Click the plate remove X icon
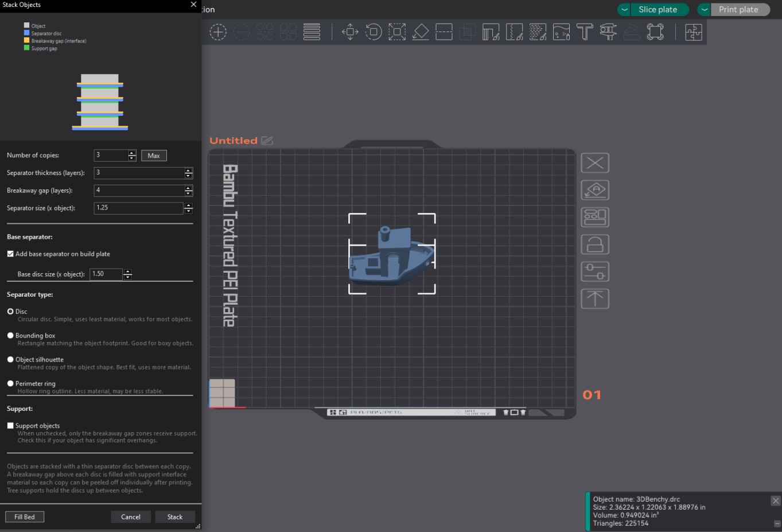The width and height of the screenshot is (782, 532). (x=595, y=163)
